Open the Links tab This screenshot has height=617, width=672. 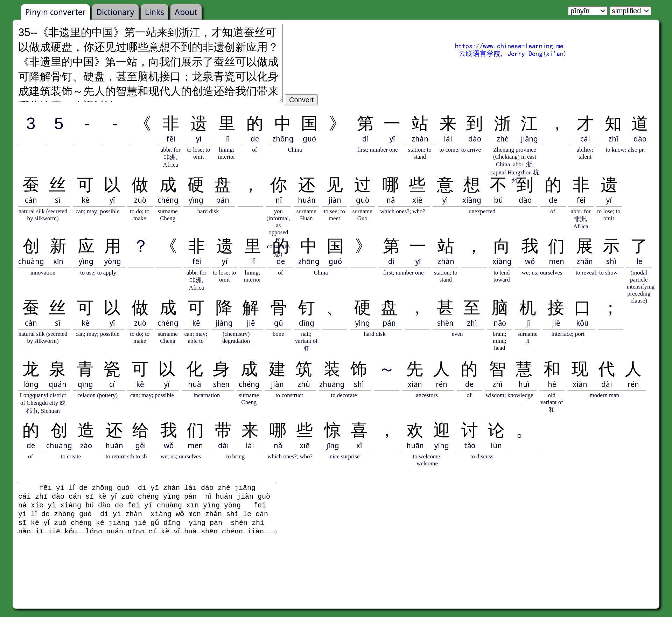(154, 12)
